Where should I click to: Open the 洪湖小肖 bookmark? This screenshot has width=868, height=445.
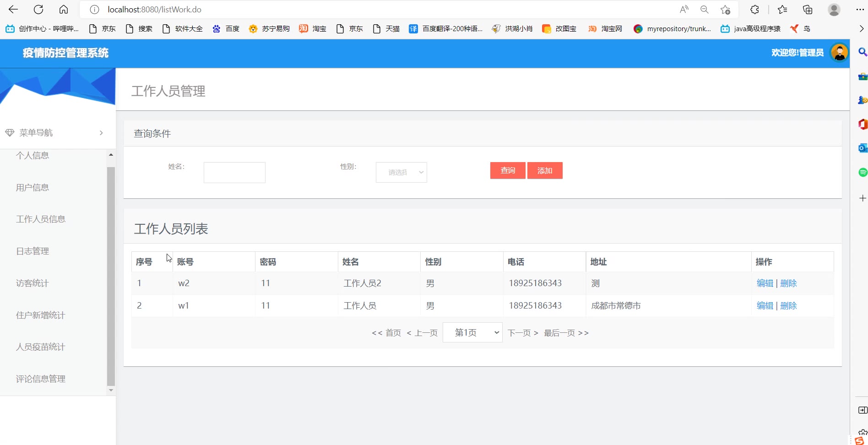tap(512, 29)
